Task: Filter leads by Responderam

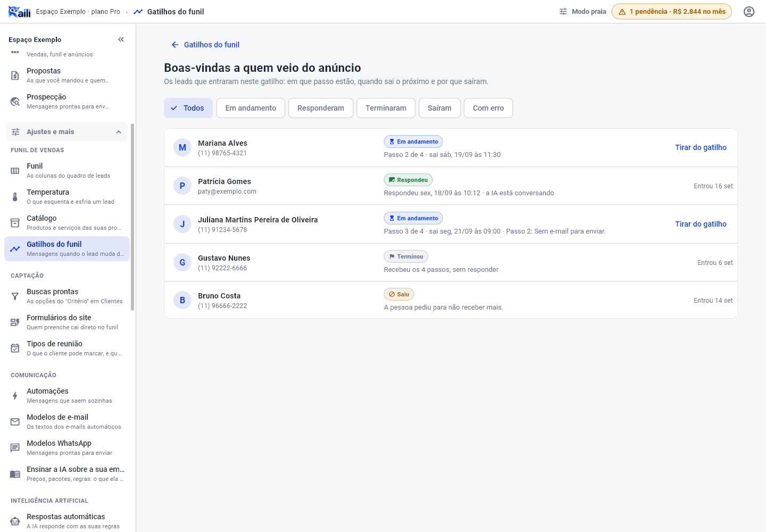Action: [x=321, y=108]
